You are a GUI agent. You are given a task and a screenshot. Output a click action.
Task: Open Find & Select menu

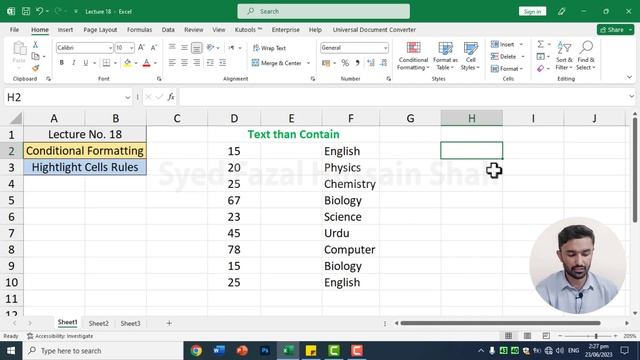click(586, 56)
